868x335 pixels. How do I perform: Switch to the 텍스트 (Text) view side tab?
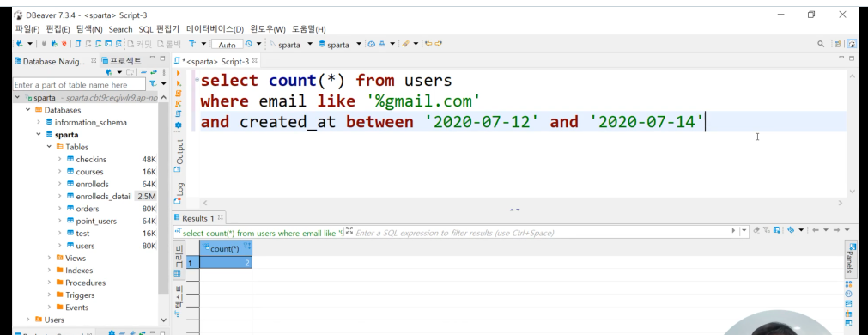tap(179, 301)
